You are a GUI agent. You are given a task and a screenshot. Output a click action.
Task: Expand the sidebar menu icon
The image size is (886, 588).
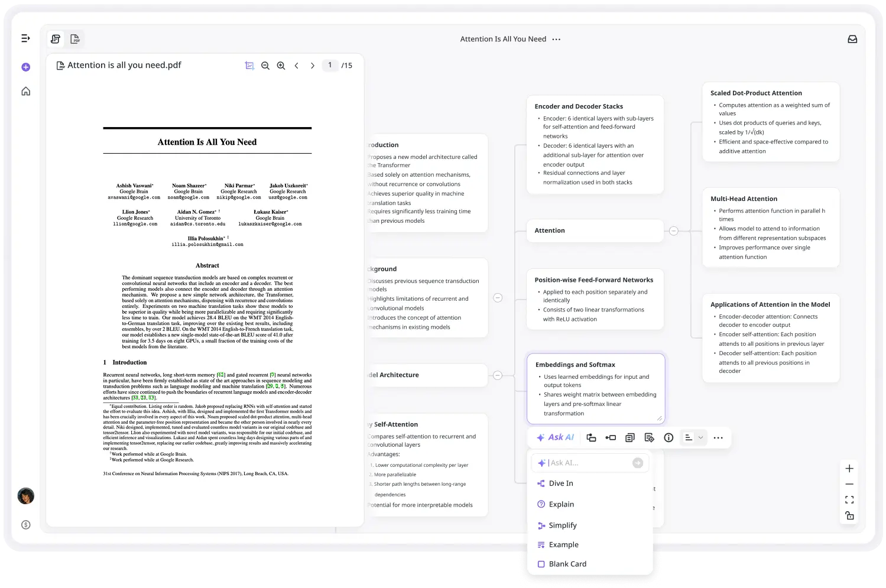pyautogui.click(x=25, y=38)
